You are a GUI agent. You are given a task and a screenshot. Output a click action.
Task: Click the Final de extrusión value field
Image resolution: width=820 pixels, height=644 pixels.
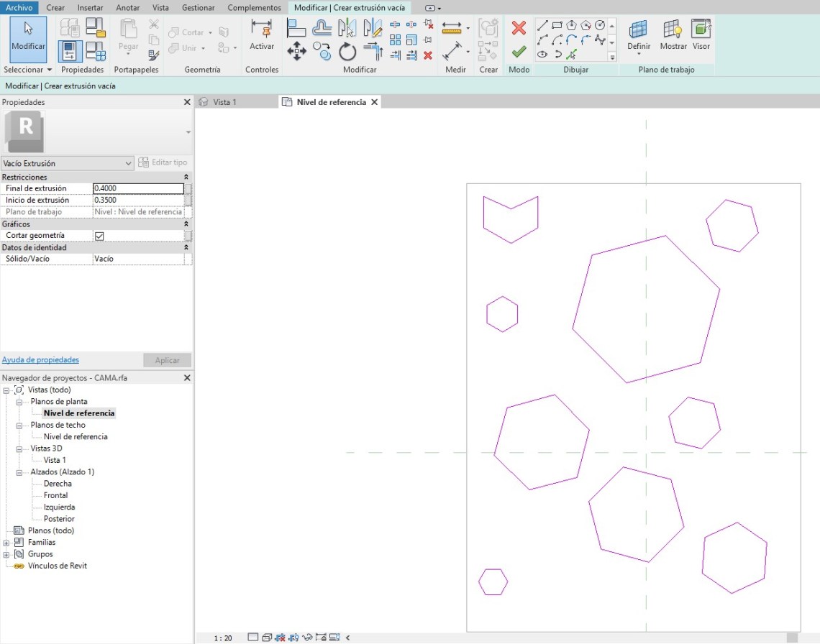[138, 188]
